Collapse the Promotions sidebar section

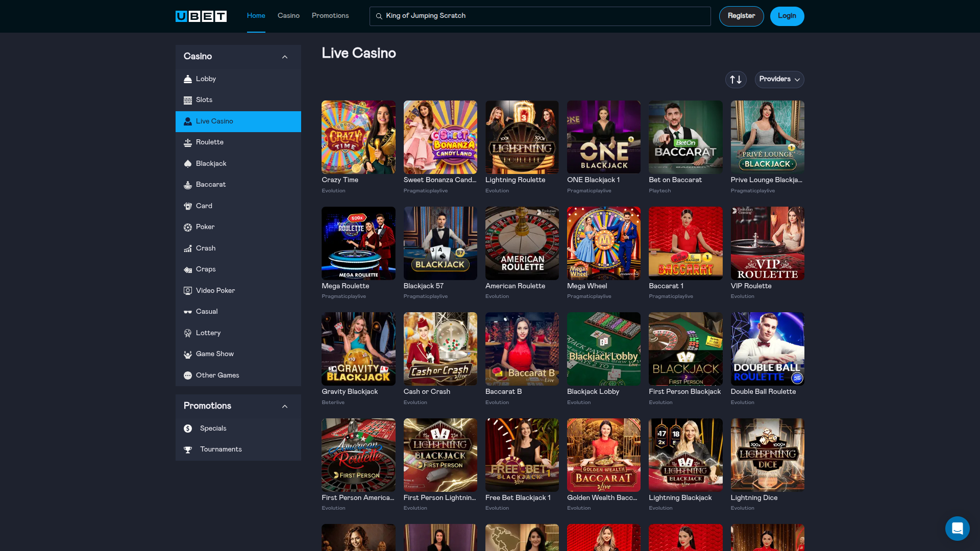(285, 406)
